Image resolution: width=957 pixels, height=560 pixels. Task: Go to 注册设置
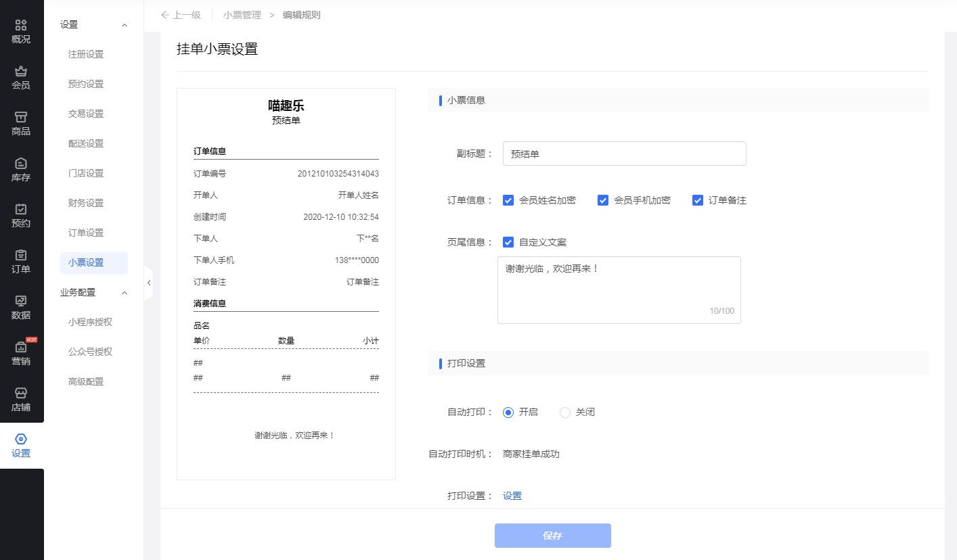pos(86,54)
